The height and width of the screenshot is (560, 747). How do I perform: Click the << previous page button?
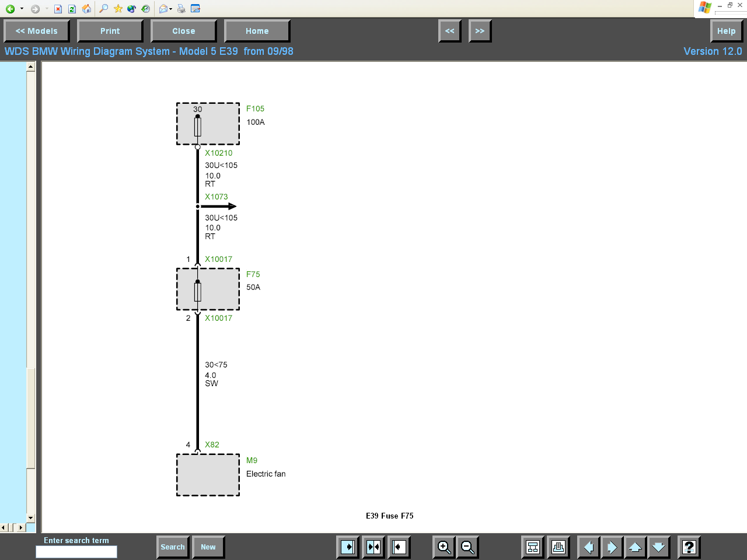point(449,31)
